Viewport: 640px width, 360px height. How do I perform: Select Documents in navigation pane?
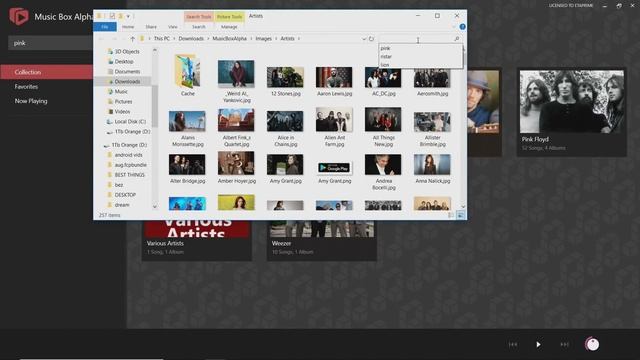[x=127, y=71]
